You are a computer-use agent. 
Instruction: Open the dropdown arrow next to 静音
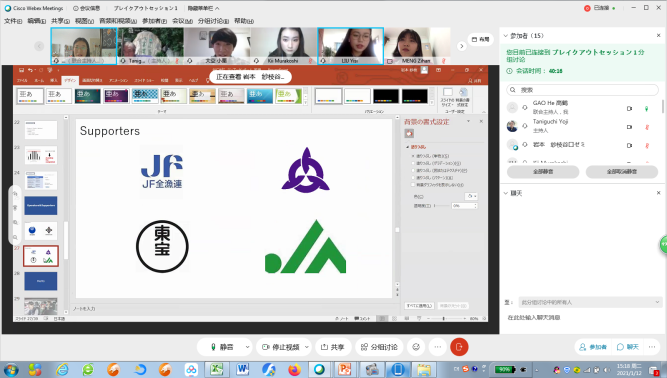point(248,347)
